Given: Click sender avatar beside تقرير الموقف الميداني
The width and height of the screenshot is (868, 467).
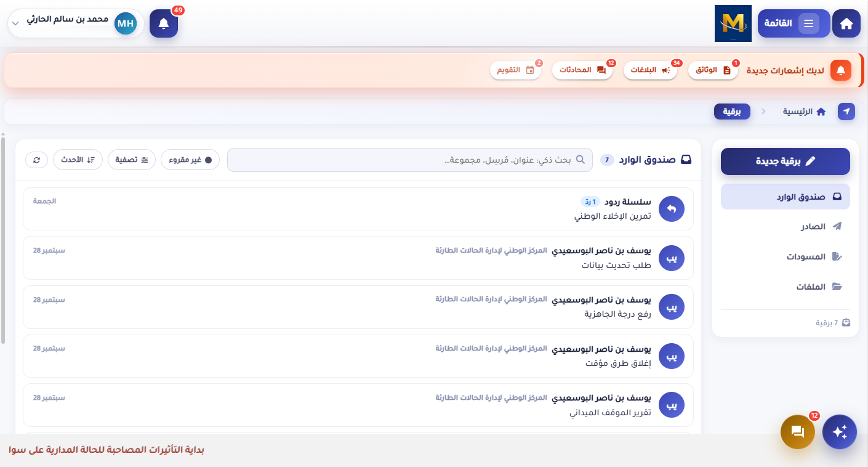Looking at the screenshot, I should pos(672,405).
